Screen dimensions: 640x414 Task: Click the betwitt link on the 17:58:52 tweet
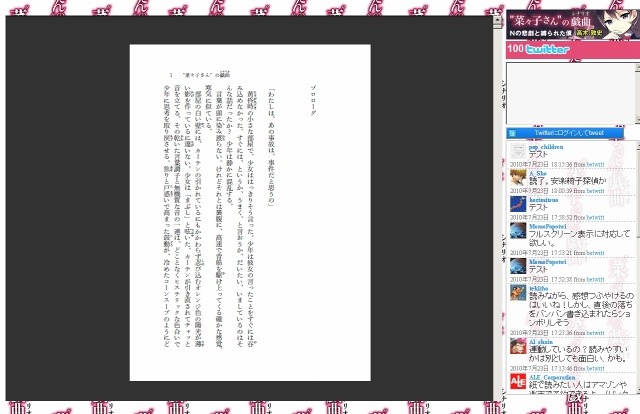[x=595, y=218]
